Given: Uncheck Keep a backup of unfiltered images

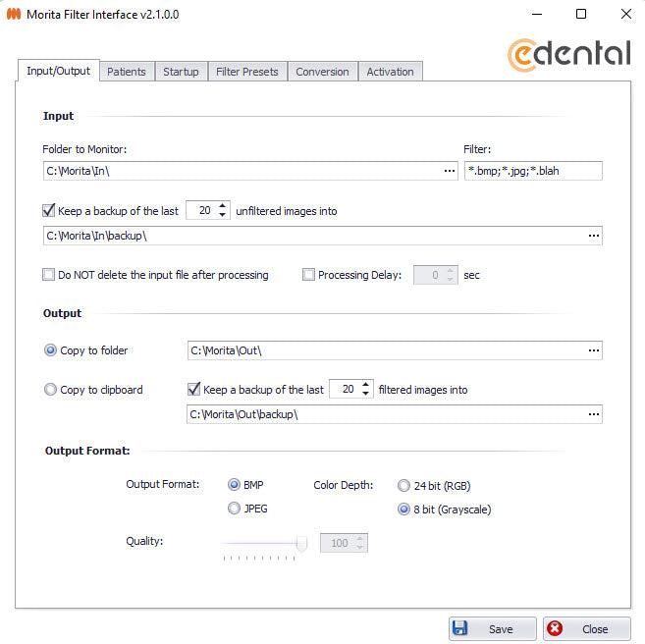Looking at the screenshot, I should pyautogui.click(x=49, y=210).
